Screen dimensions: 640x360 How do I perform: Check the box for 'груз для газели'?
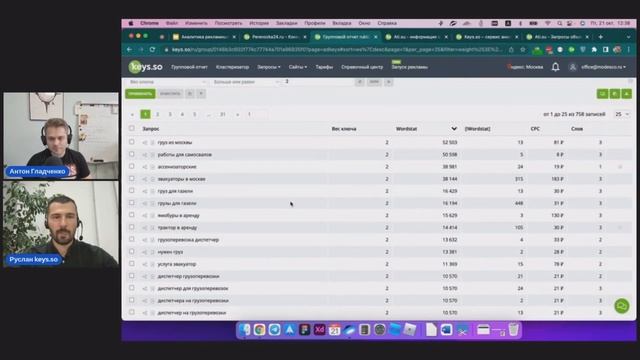(131, 191)
